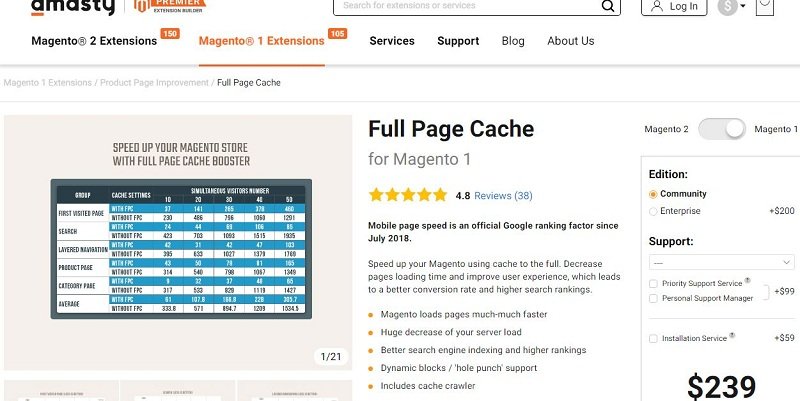
Task: Click 'Includes cache crawler' bullet
Action: point(428,386)
